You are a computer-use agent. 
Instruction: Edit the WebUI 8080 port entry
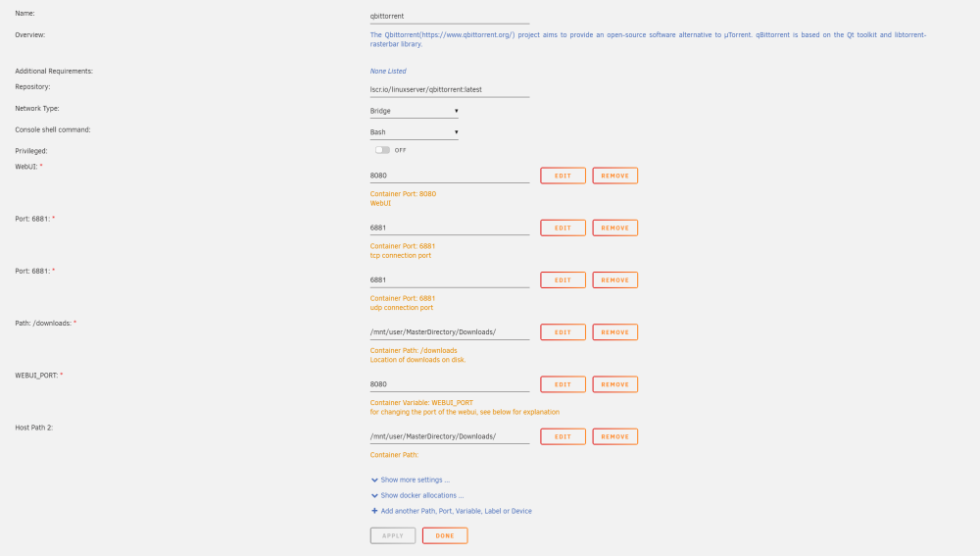coord(563,176)
